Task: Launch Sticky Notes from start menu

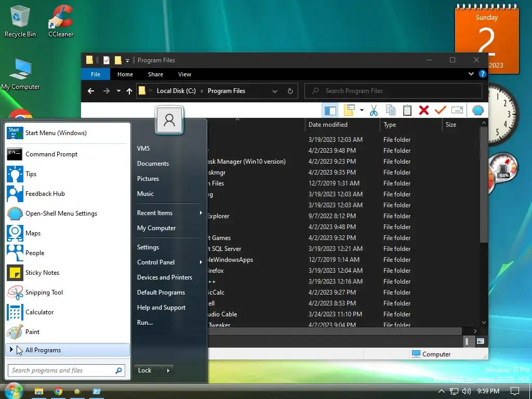Action: (x=68, y=273)
